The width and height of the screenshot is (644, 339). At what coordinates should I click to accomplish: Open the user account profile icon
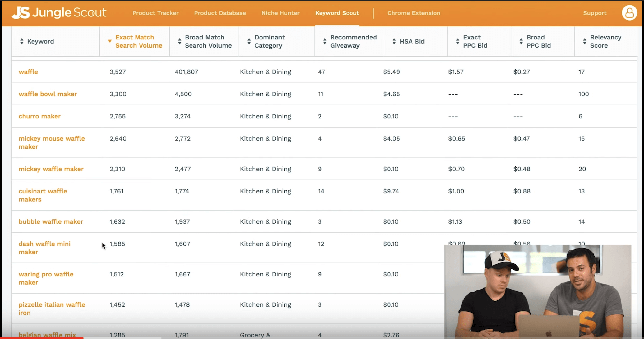coord(629,13)
